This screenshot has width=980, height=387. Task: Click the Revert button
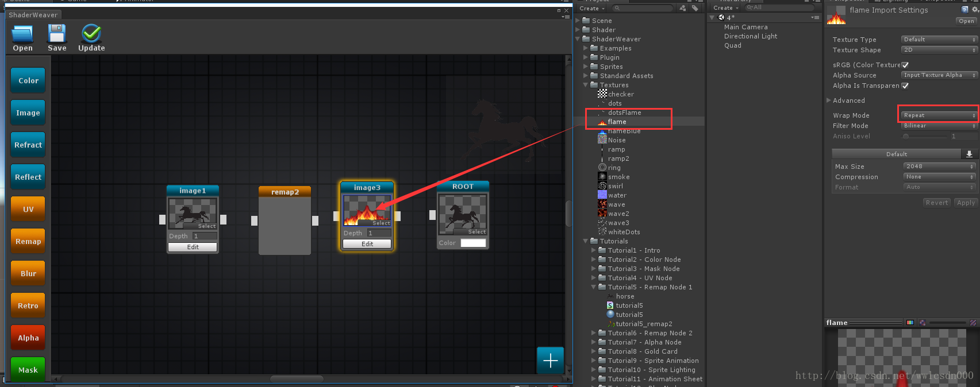pos(937,203)
